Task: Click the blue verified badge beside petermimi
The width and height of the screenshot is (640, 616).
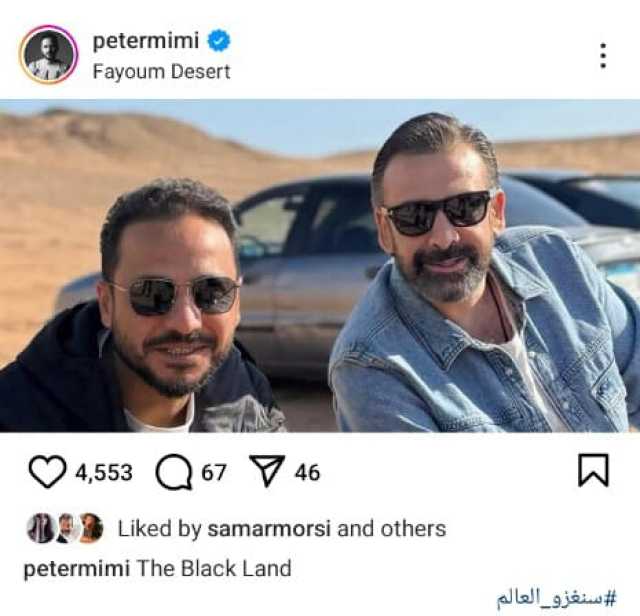Action: pyautogui.click(x=219, y=41)
